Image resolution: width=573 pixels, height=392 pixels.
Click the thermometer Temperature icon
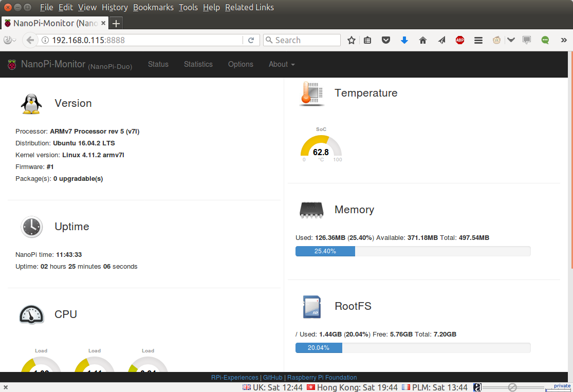click(312, 94)
